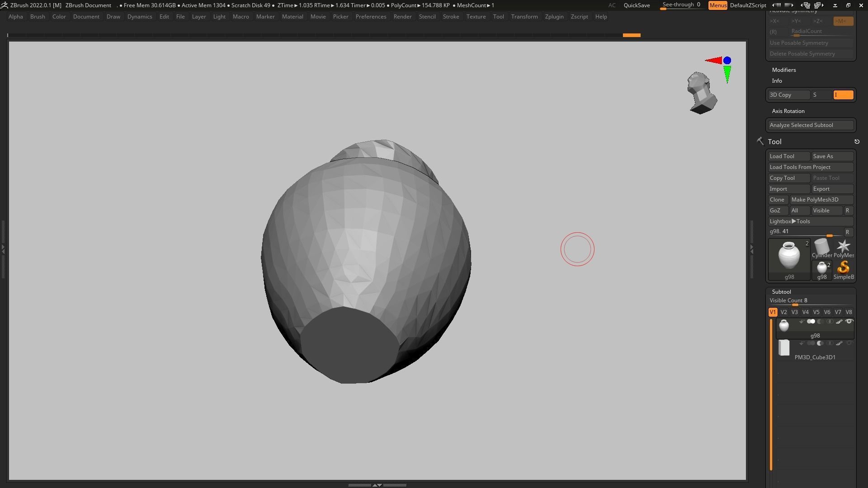
Task: Toggle the Menus button off
Action: coord(717,5)
